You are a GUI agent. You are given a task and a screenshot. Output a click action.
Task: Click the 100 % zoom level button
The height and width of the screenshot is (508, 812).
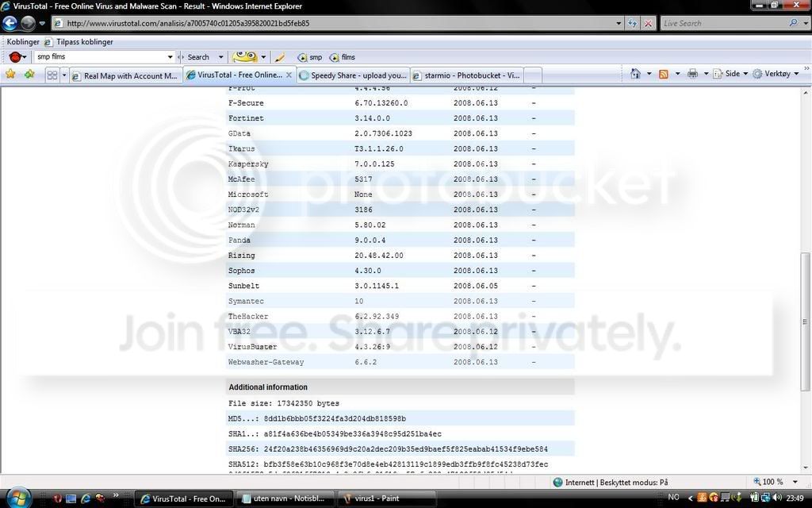point(768,482)
